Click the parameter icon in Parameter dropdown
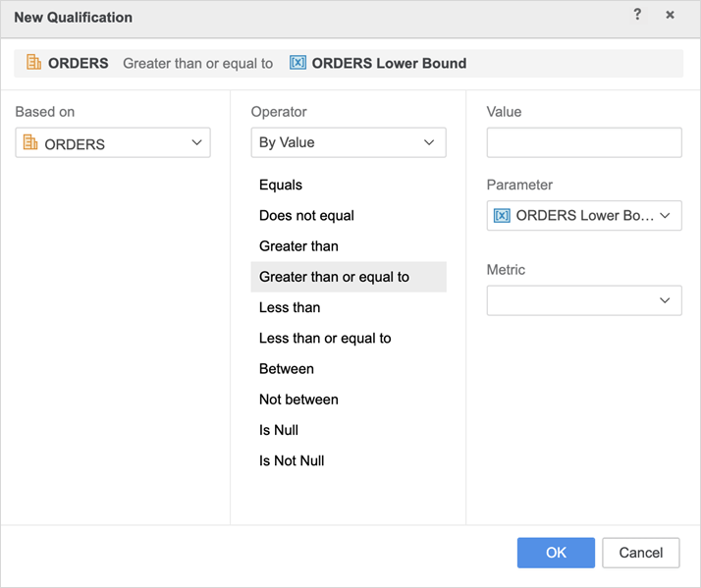 (502, 215)
